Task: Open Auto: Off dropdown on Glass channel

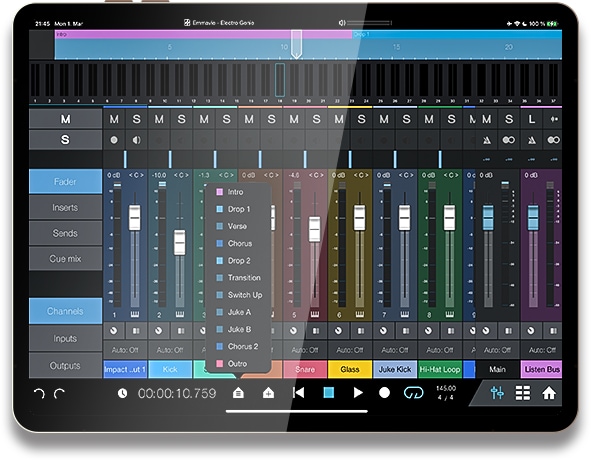Action: pos(350,350)
